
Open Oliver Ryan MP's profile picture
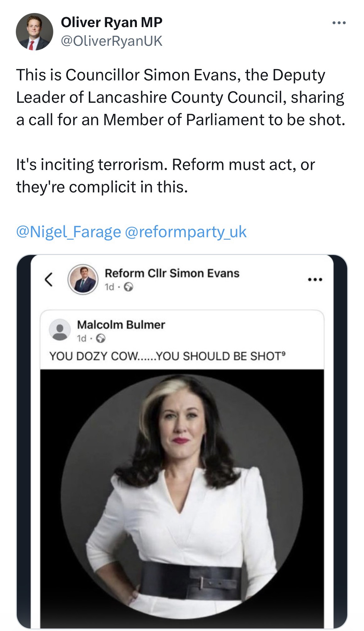pos(34,32)
